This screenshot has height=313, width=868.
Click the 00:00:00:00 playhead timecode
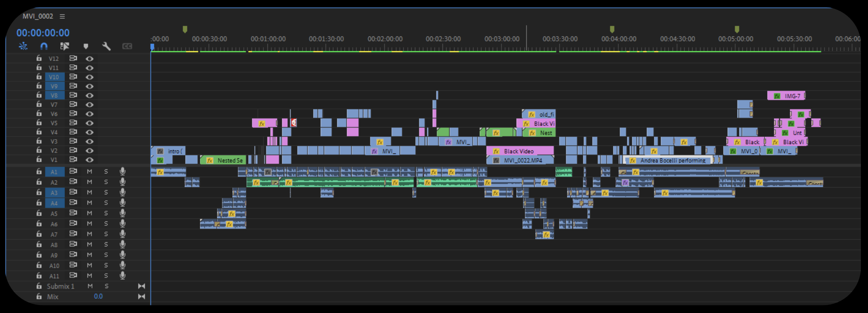[x=43, y=33]
